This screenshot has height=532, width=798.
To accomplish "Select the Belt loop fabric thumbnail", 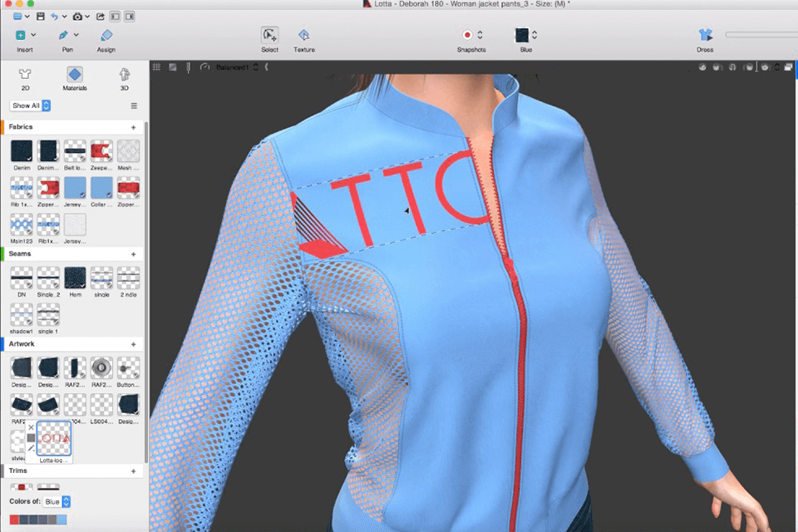I will click(75, 151).
